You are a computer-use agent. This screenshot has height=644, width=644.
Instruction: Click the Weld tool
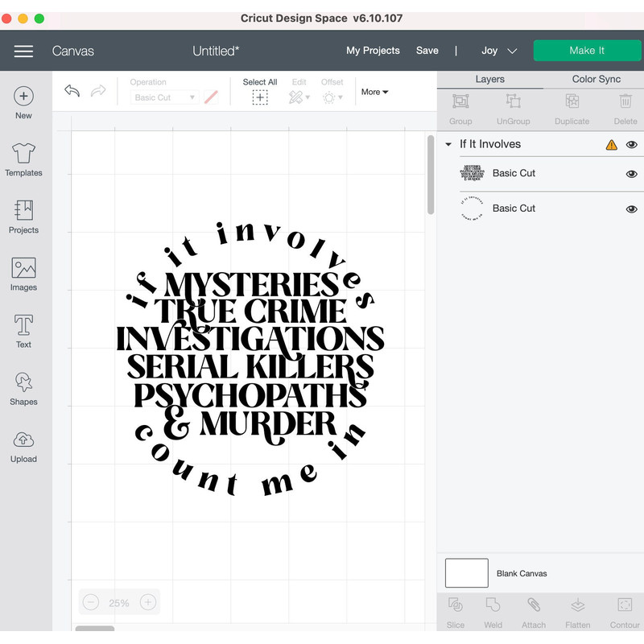(493, 612)
